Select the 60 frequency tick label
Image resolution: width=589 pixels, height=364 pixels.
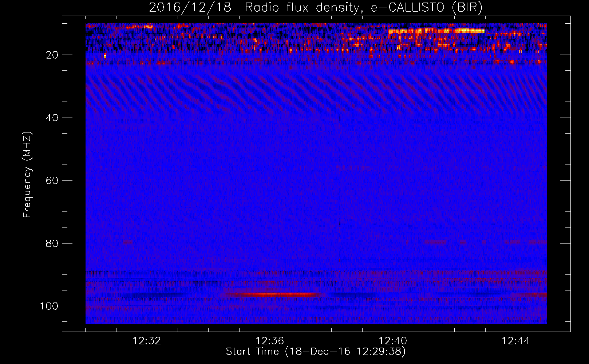coord(52,181)
